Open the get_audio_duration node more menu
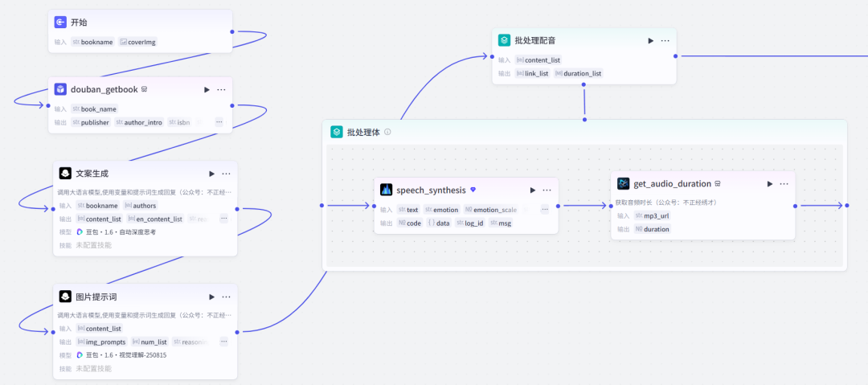868x385 pixels. tap(784, 184)
